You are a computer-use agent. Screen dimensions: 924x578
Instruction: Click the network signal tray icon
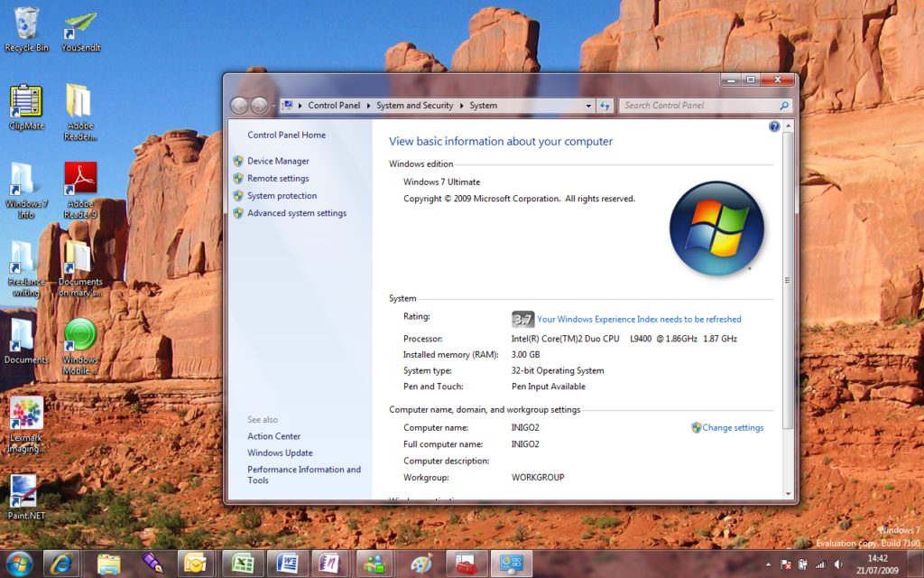819,565
